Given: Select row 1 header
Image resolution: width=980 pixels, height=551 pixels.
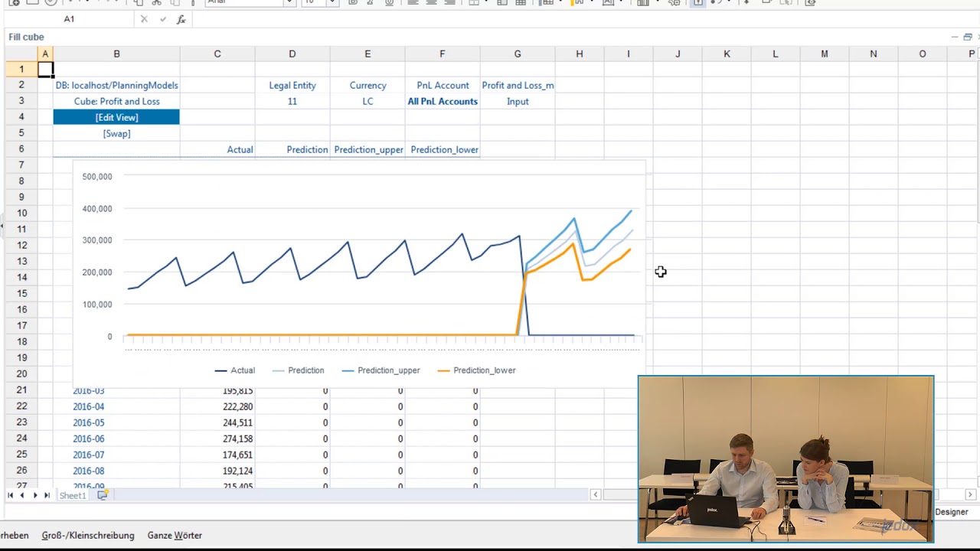Looking at the screenshot, I should click(x=21, y=69).
